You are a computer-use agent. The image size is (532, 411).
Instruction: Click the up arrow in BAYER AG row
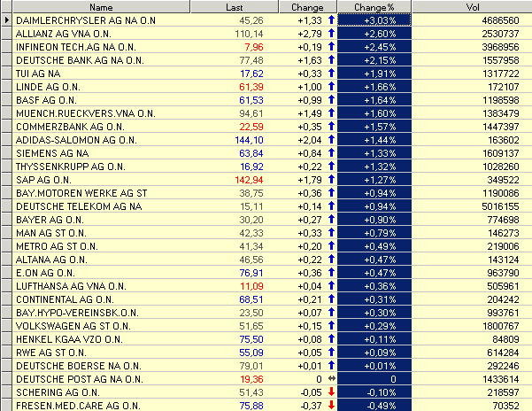(x=331, y=220)
